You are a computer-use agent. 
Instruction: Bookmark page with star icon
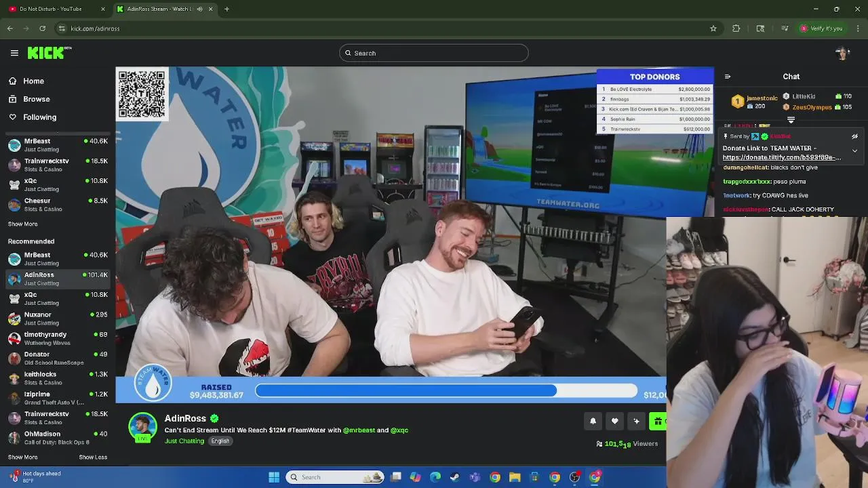coord(713,28)
